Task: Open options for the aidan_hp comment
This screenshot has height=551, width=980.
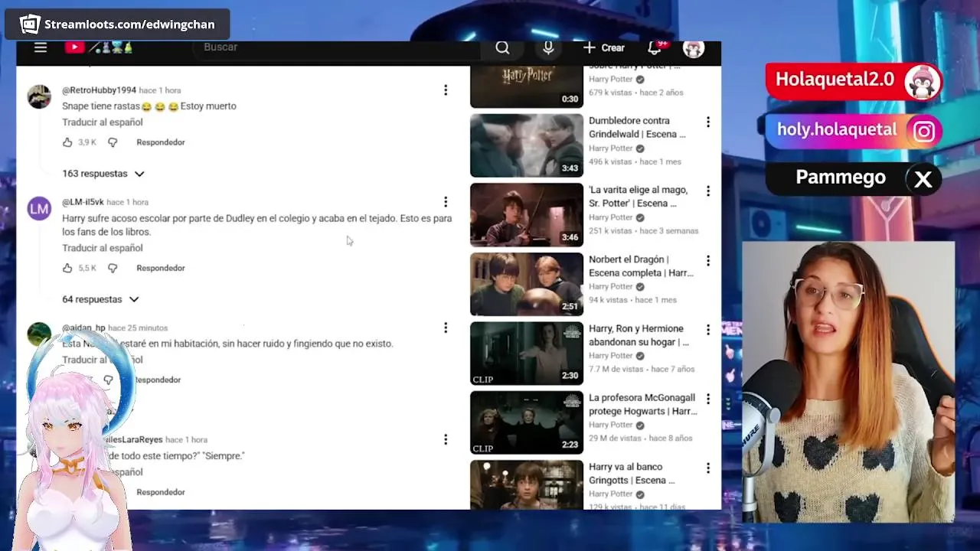Action: (446, 328)
